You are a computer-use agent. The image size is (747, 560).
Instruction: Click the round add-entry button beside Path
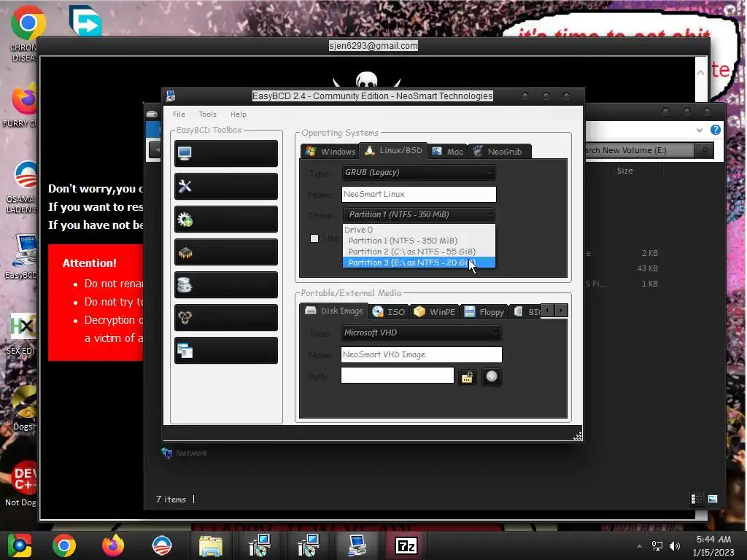(x=492, y=377)
